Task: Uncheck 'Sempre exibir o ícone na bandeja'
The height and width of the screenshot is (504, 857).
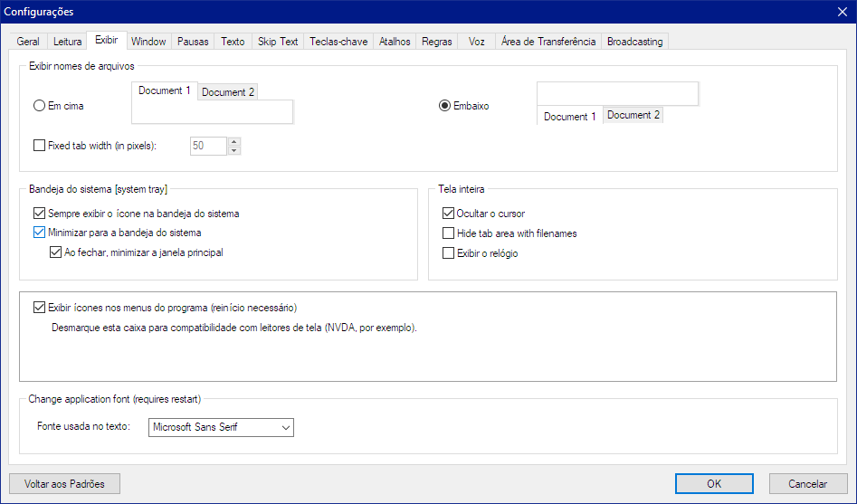Action: pyautogui.click(x=39, y=214)
